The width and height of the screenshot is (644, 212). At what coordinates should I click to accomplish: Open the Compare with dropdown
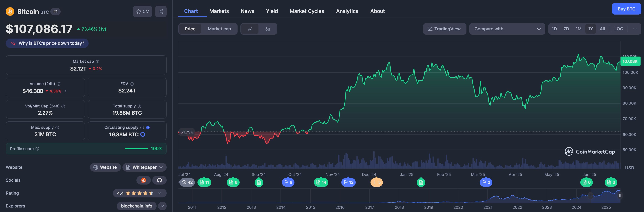coord(507,29)
